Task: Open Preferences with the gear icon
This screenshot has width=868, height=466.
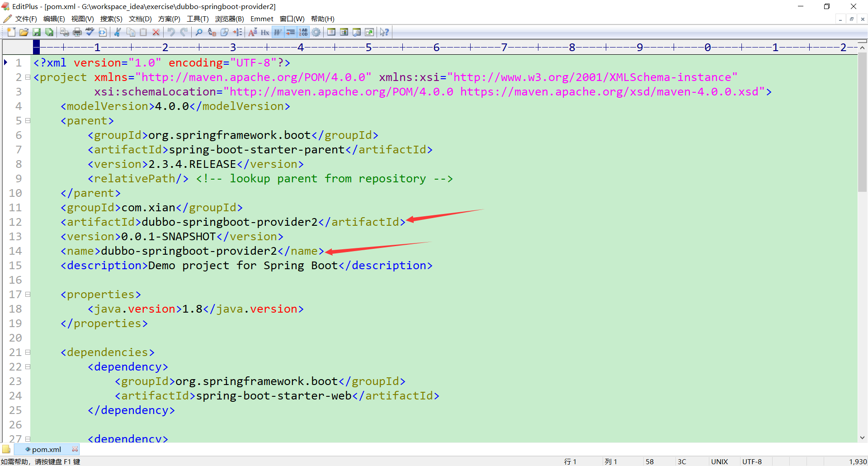Action: click(316, 32)
